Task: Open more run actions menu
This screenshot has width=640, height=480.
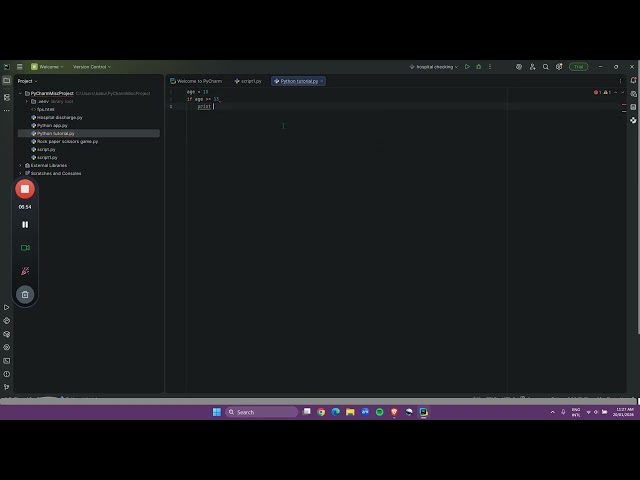Action: coord(490,67)
